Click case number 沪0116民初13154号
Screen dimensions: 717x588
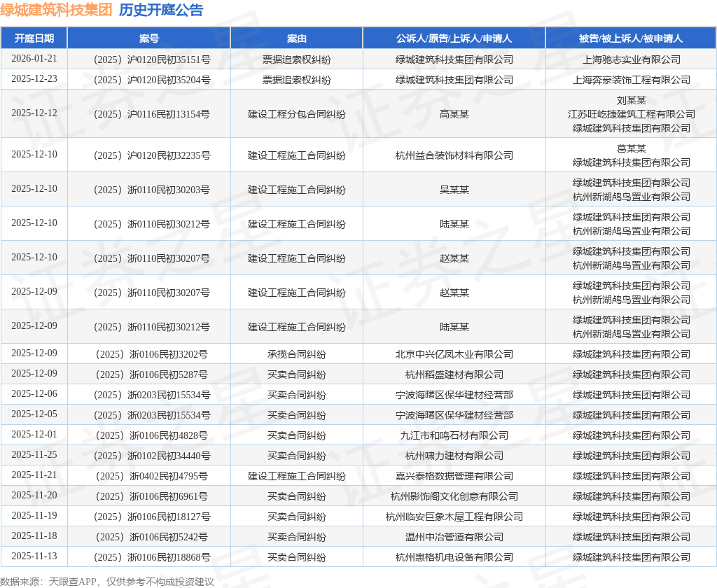click(x=152, y=114)
